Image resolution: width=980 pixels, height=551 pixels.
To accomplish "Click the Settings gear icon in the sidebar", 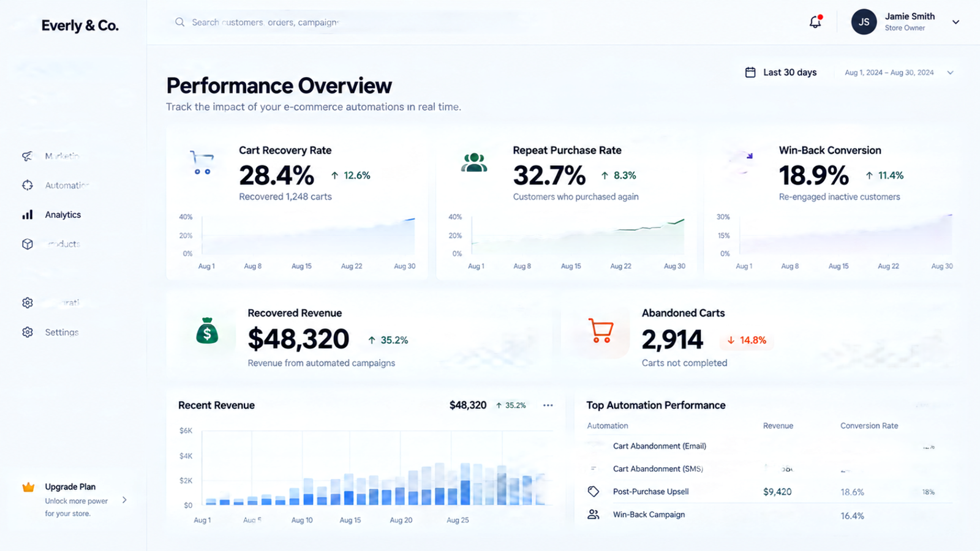I will pyautogui.click(x=28, y=332).
